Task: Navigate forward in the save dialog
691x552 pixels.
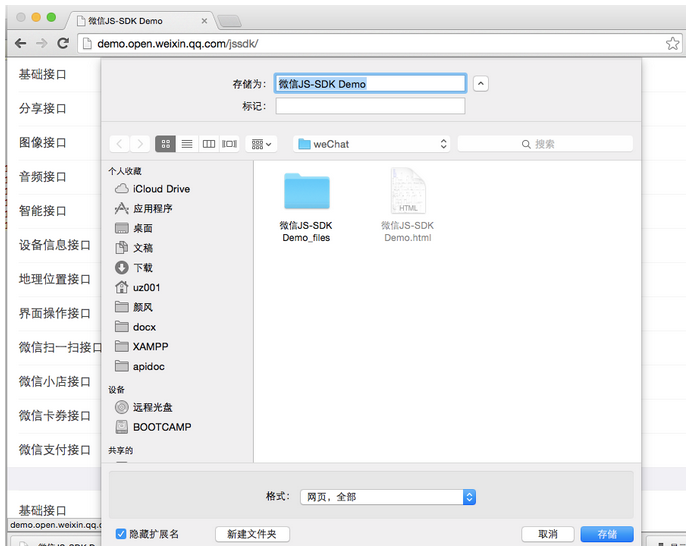Action: (140, 144)
